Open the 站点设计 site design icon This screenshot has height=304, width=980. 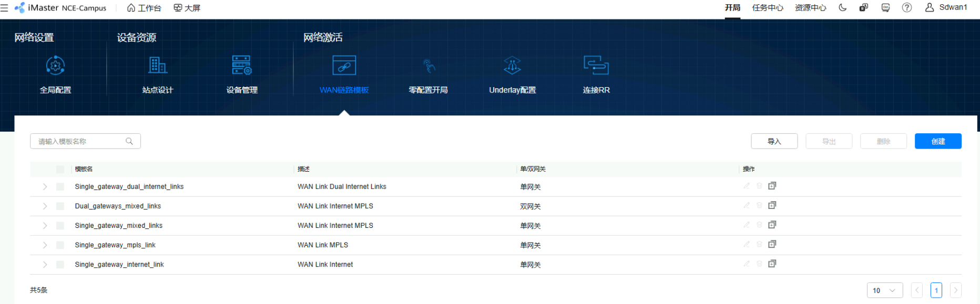(158, 66)
